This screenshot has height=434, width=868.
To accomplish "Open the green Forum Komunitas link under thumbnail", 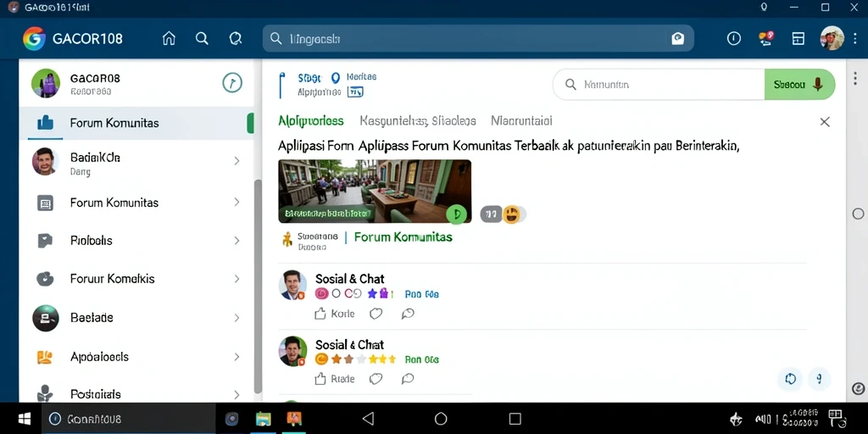I will [x=403, y=237].
